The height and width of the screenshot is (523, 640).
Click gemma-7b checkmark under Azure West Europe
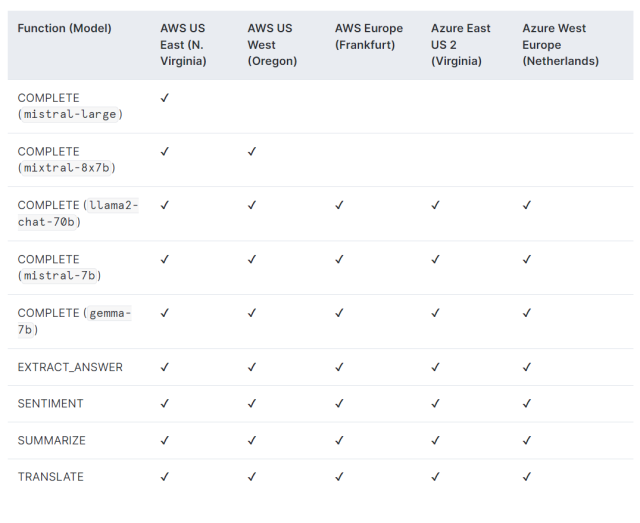click(527, 313)
